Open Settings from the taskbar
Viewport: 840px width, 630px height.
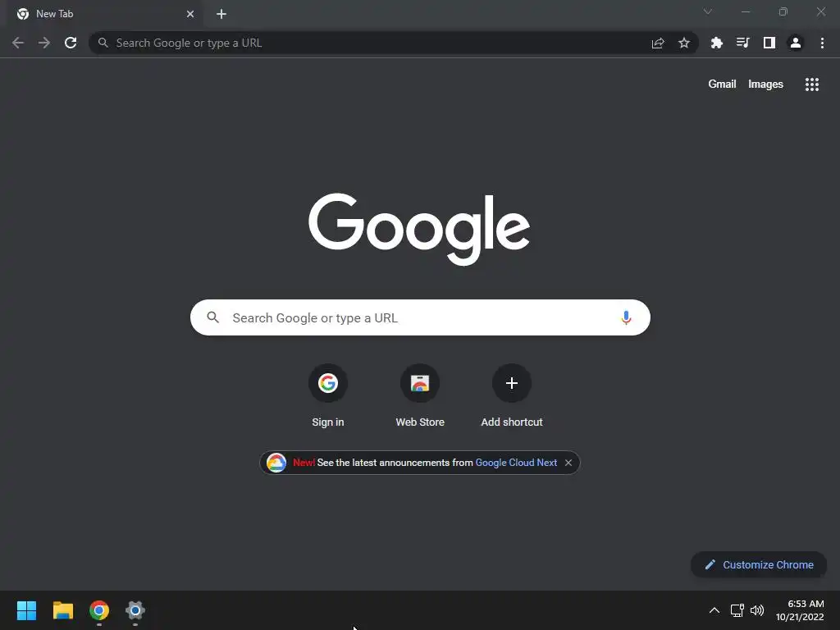[135, 610]
